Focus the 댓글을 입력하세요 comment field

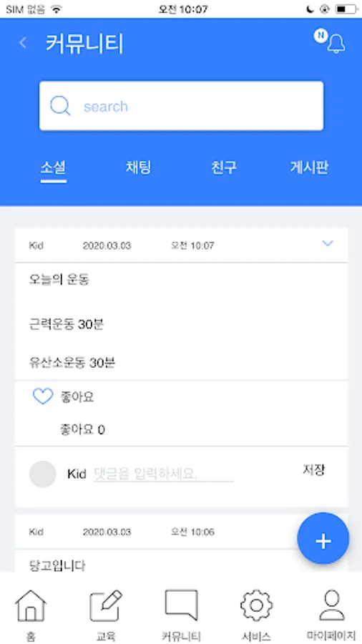[x=164, y=474]
